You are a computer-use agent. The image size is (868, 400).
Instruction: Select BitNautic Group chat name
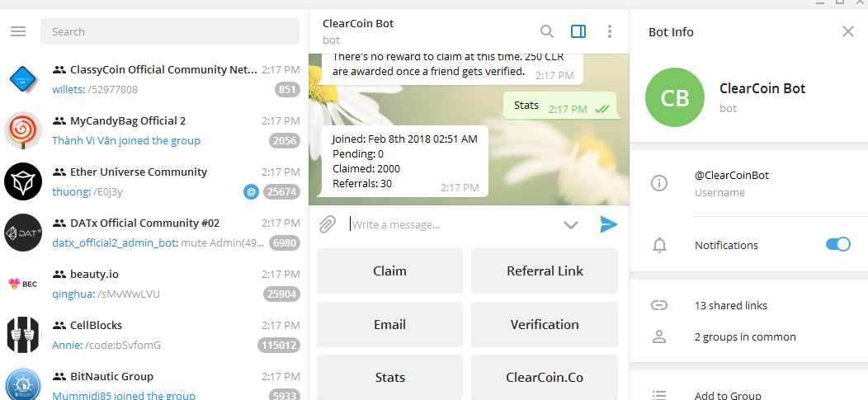pos(112,376)
